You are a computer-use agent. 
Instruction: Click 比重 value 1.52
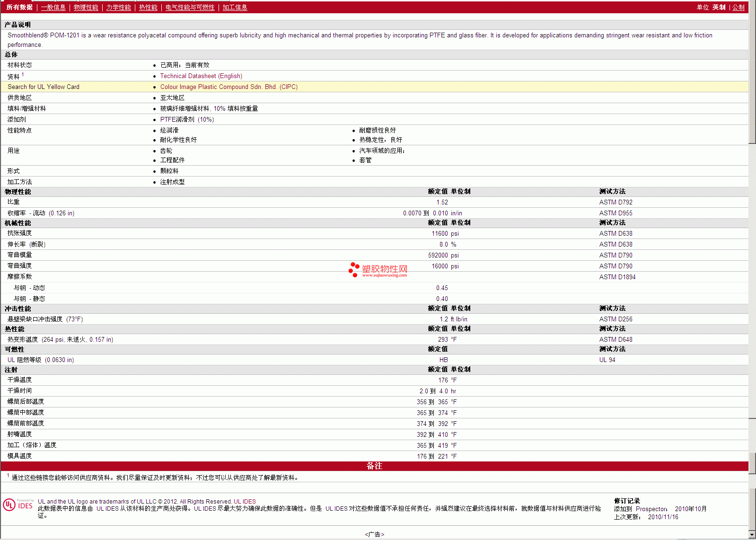pos(442,203)
